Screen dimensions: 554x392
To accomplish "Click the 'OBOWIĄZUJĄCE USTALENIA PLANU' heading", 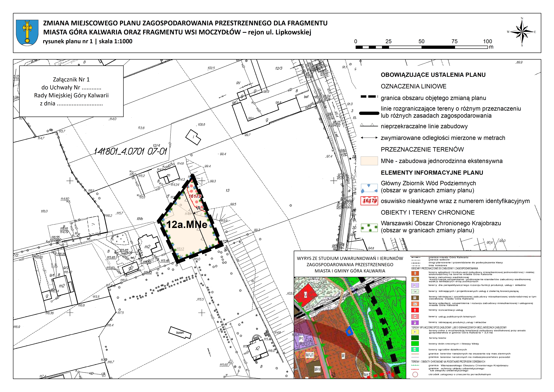I will tap(433, 75).
